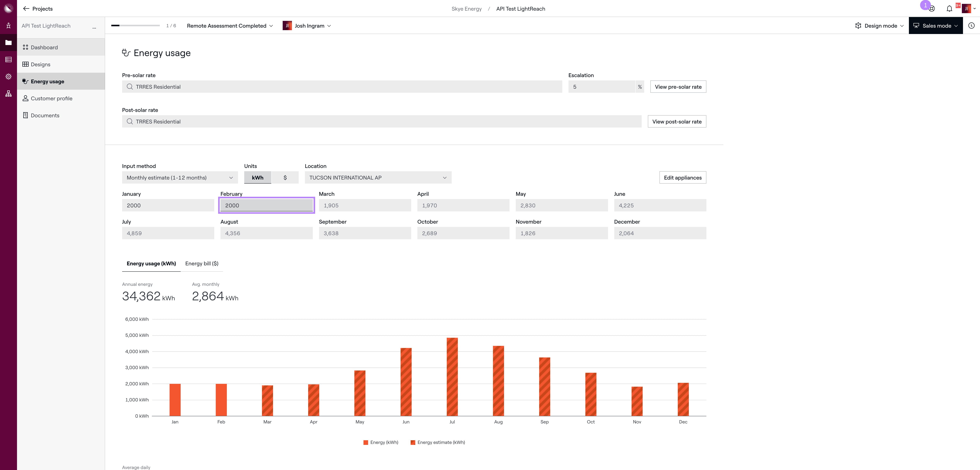This screenshot has height=470, width=980.
Task: Select kWh units toggle
Action: pos(258,178)
